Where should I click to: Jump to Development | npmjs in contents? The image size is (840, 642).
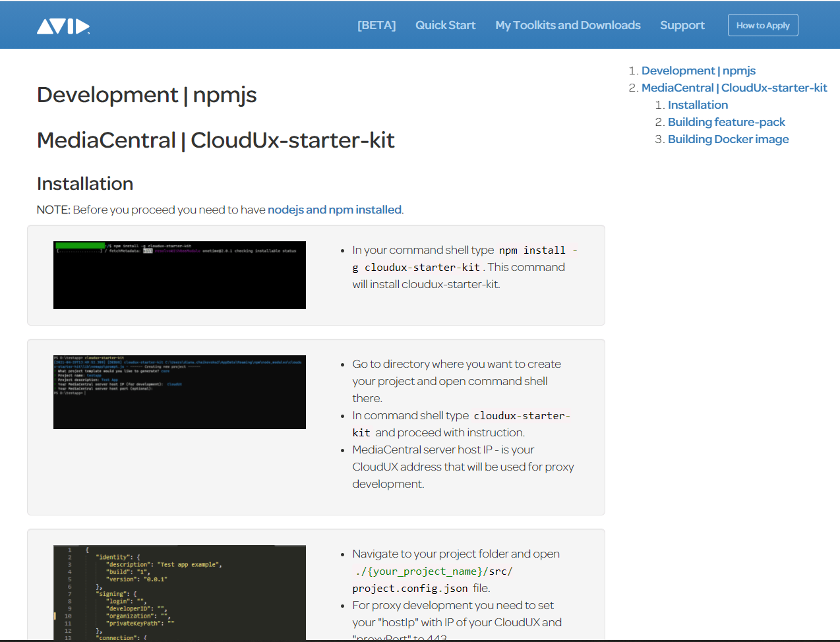click(698, 71)
